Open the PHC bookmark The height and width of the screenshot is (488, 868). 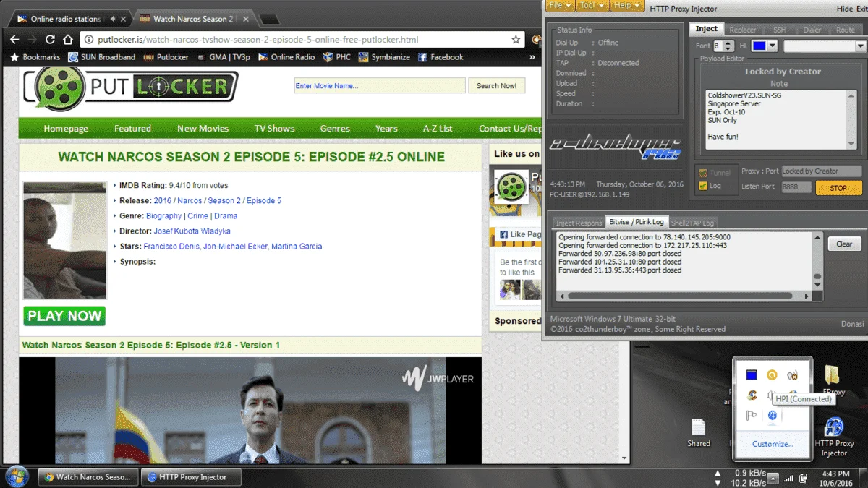click(337, 57)
